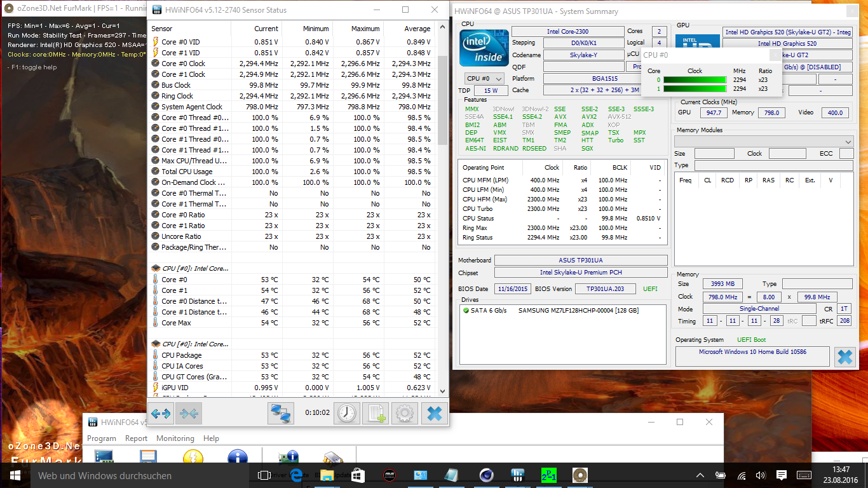
Task: Open the Action Center notification icon
Action: pyautogui.click(x=782, y=475)
